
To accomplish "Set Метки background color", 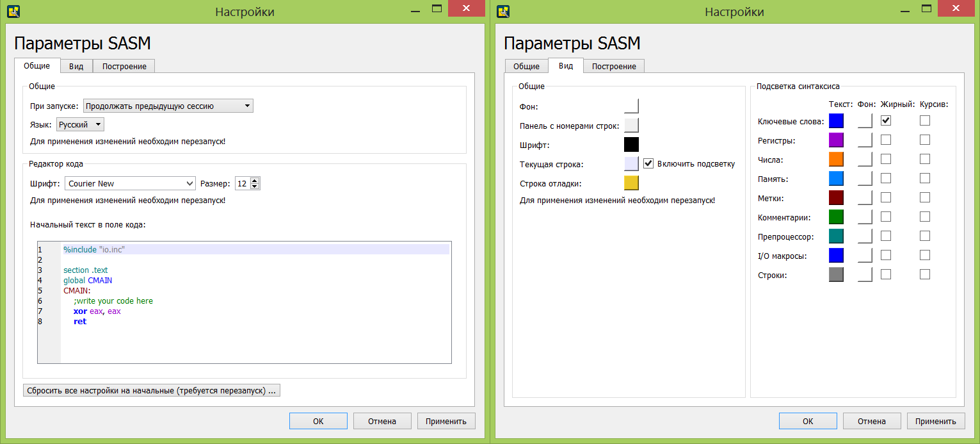I will pos(865,197).
